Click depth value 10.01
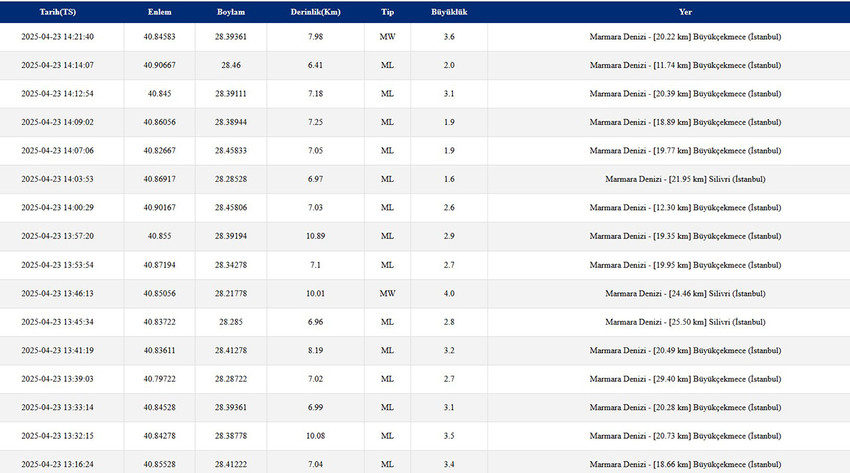The width and height of the screenshot is (850, 473). (315, 294)
